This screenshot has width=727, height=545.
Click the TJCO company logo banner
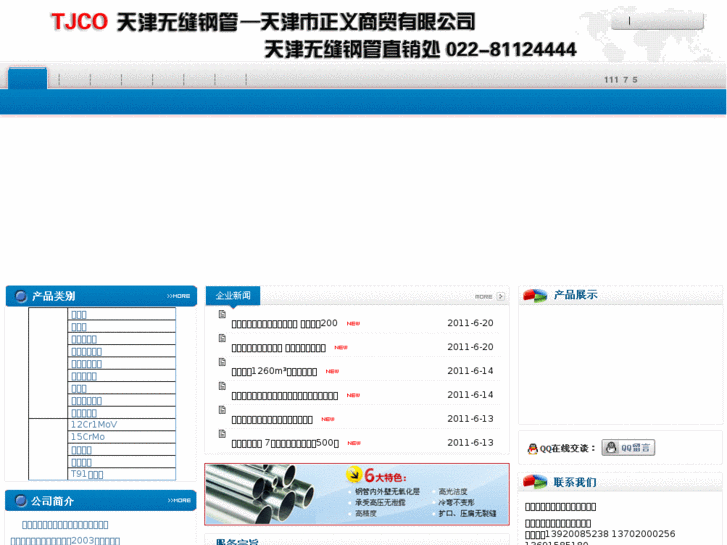(x=314, y=36)
